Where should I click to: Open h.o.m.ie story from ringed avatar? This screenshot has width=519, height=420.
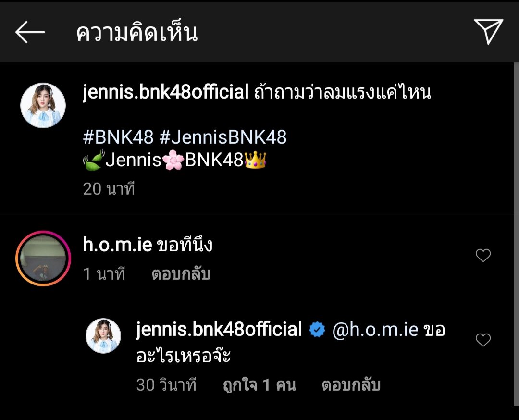click(43, 259)
